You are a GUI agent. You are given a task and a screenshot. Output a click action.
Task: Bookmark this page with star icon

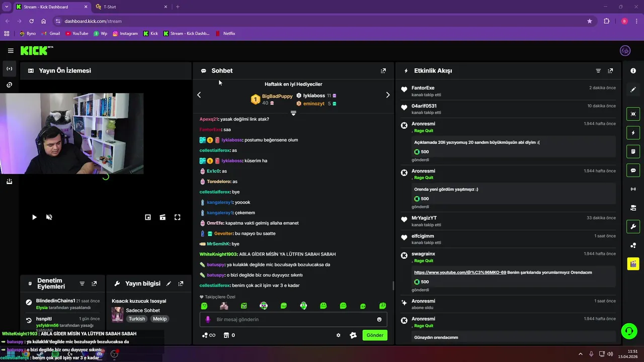point(590,21)
